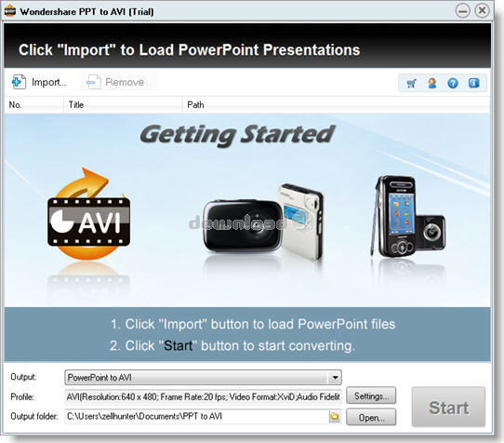The image size is (504, 443).
Task: Browse output folder via yellow folder icon
Action: click(335, 416)
